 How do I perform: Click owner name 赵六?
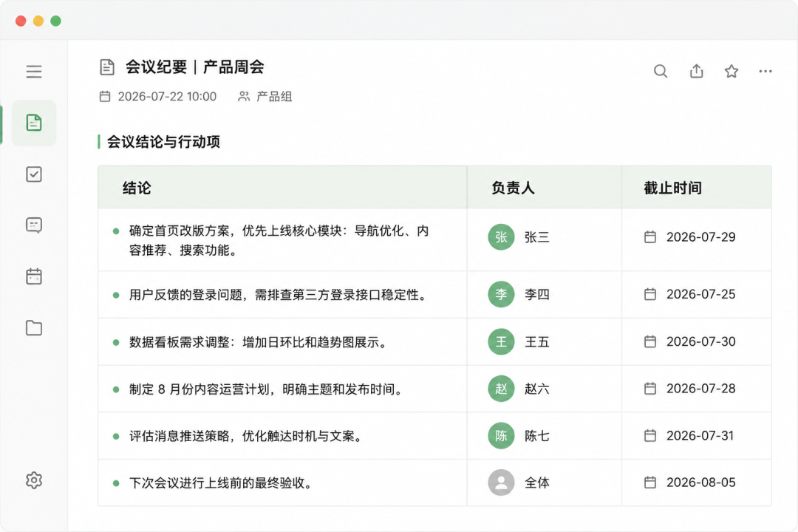[x=537, y=389]
